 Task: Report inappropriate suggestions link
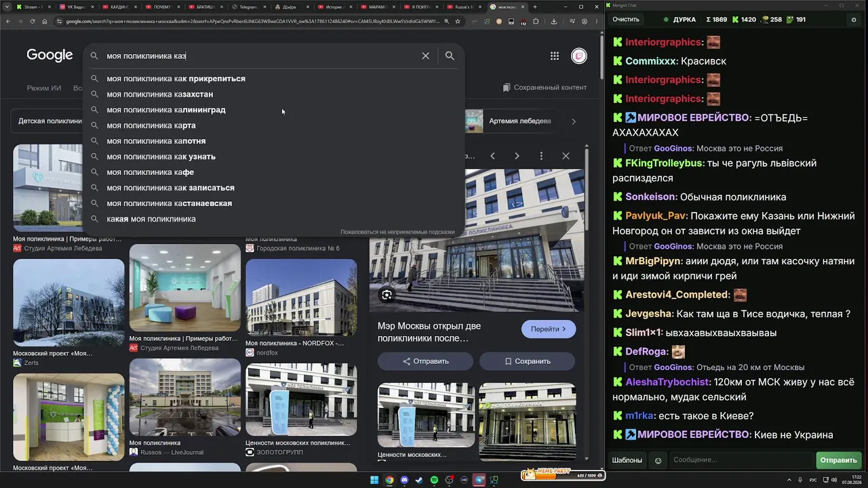coord(397,232)
